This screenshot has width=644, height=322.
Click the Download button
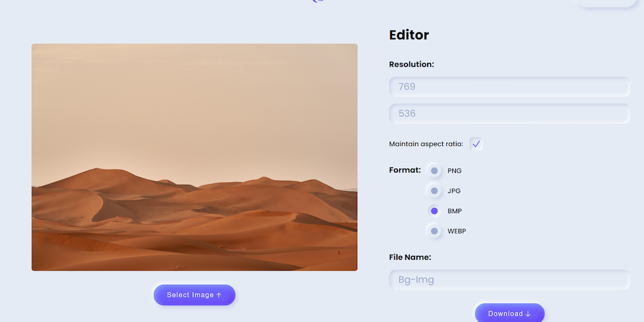click(x=509, y=313)
